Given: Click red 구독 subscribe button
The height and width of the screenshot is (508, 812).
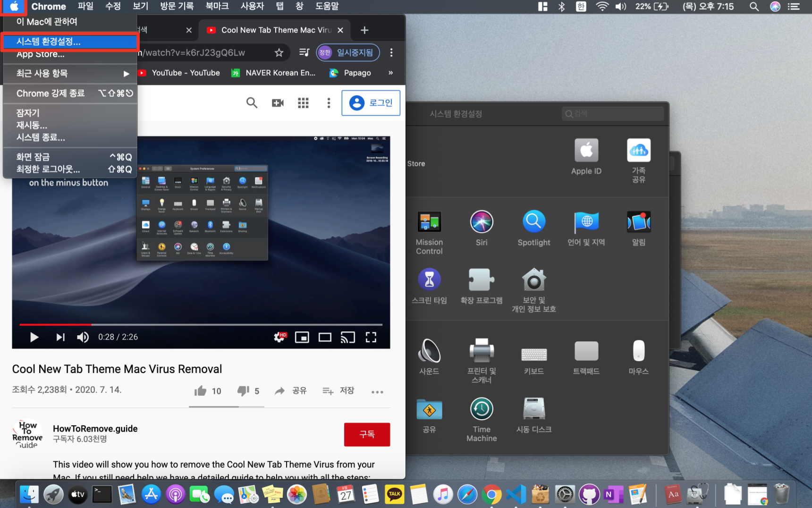Looking at the screenshot, I should [367, 434].
